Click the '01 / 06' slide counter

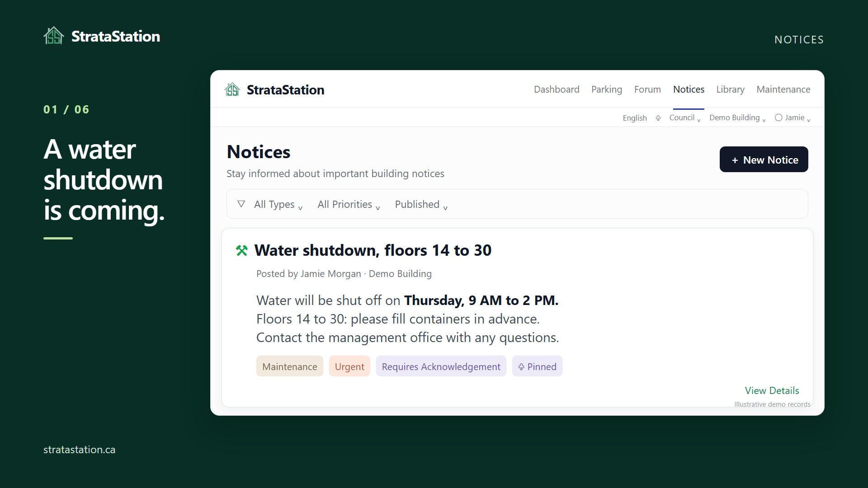[x=66, y=110]
